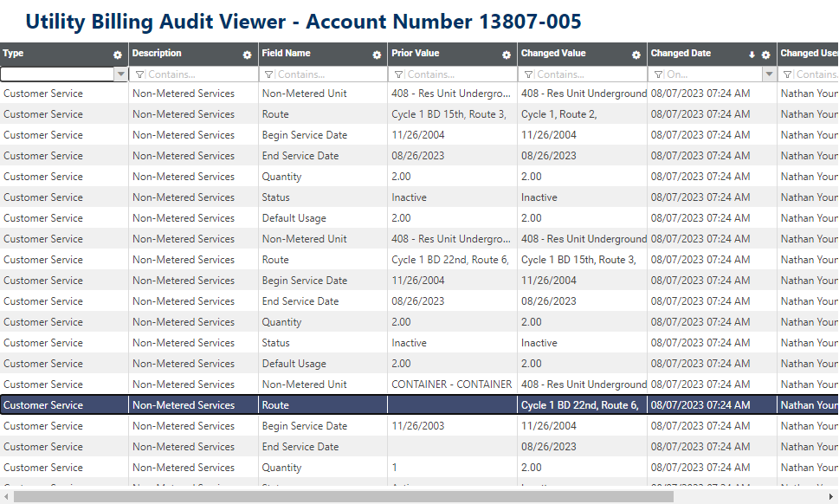Open Type column settings gear
Image resolution: width=839 pixels, height=504 pixels.
117,55
